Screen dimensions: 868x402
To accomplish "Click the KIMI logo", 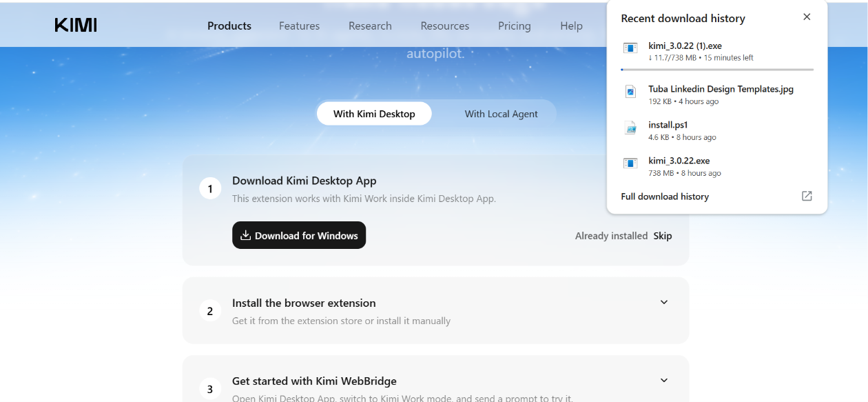I will [x=76, y=26].
